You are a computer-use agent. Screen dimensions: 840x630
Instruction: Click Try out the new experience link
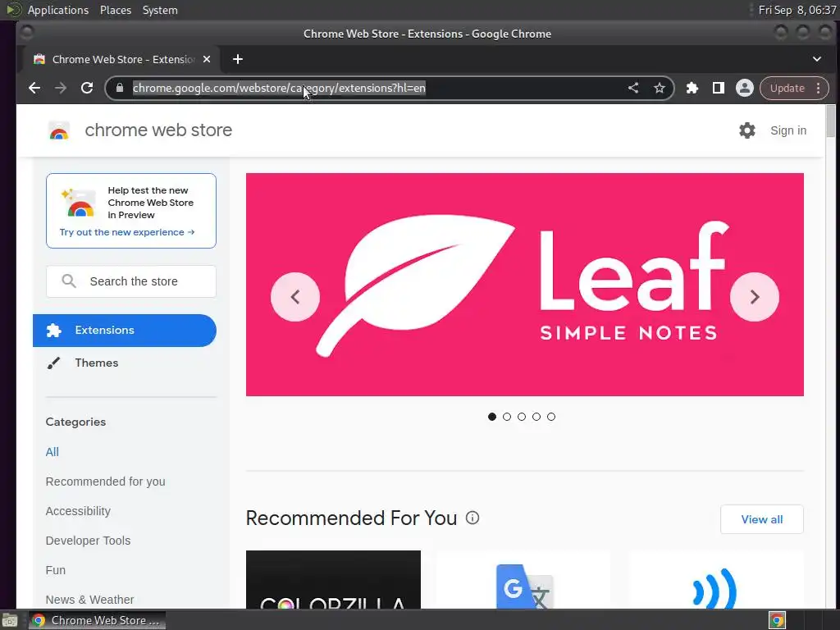[x=127, y=232]
